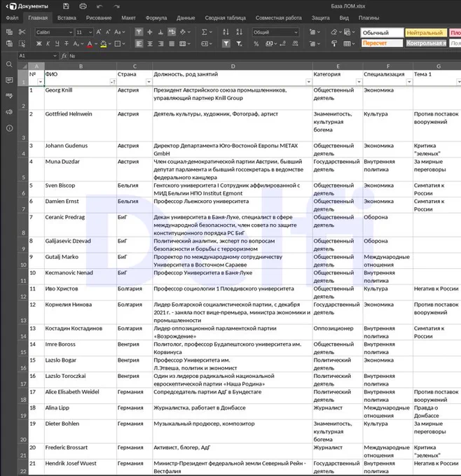The width and height of the screenshot is (461, 476).
Task: Decrease decimal places
Action: pos(282,43)
